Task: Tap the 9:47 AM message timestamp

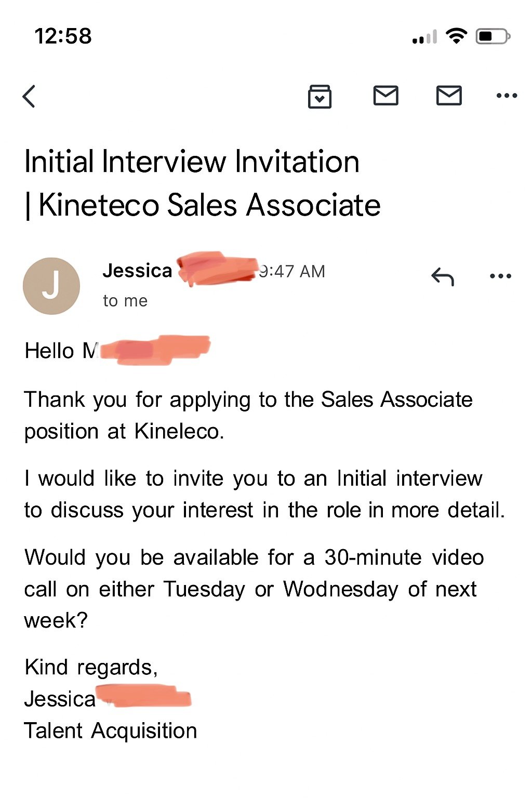Action: click(292, 271)
